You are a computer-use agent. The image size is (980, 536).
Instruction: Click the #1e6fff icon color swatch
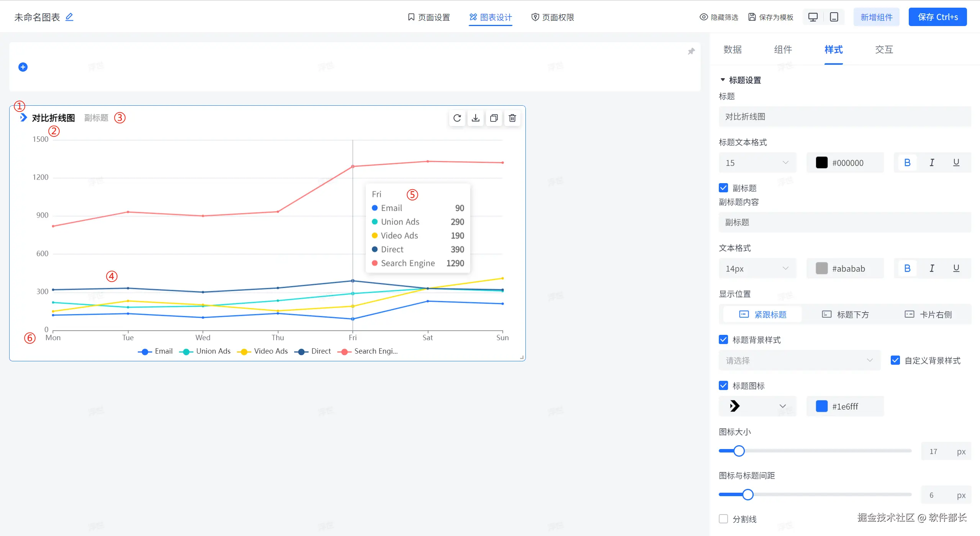pos(821,406)
